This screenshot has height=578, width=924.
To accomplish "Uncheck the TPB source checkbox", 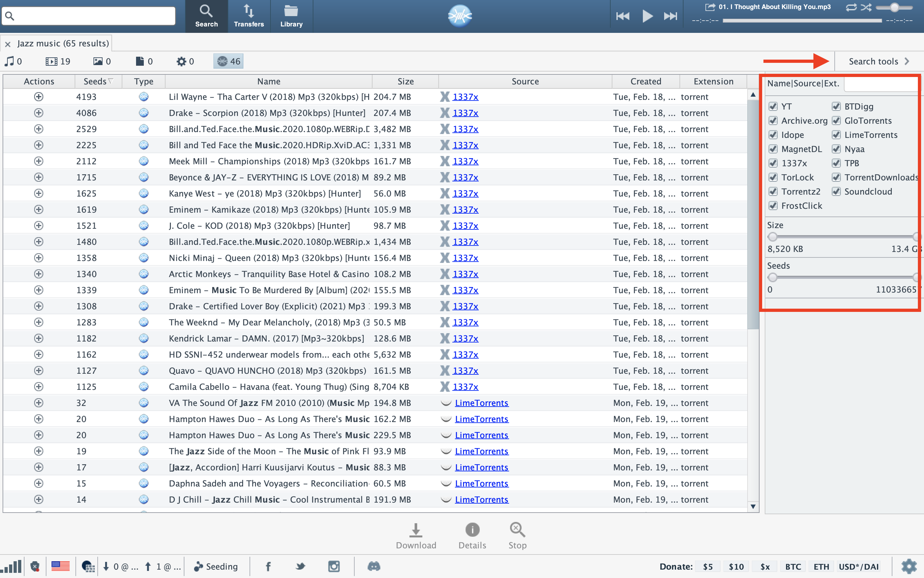I will [x=836, y=163].
